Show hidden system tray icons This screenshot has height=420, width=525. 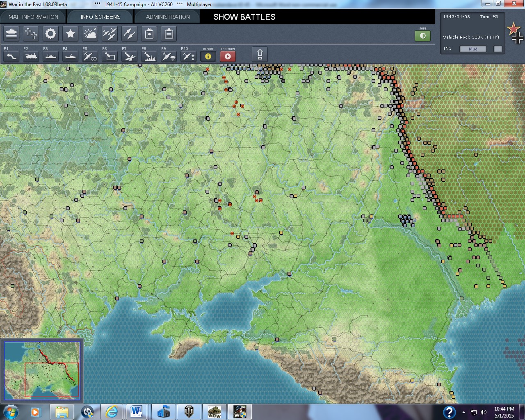[463, 412]
